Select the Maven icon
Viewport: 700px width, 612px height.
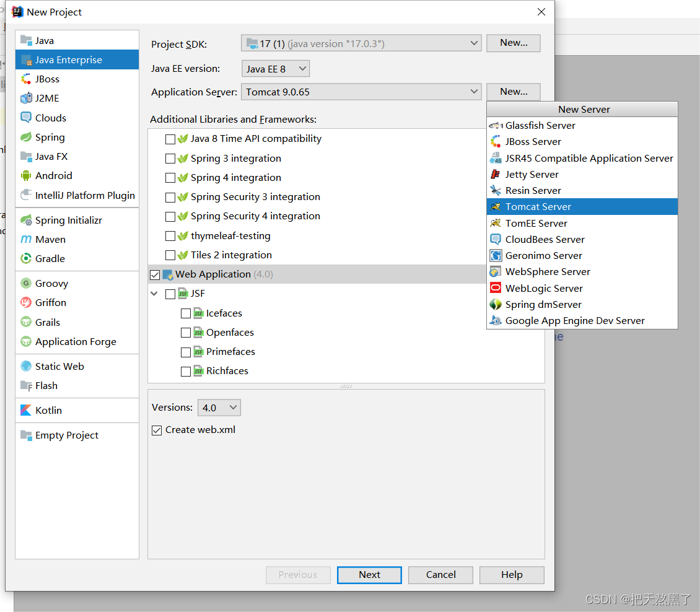27,239
